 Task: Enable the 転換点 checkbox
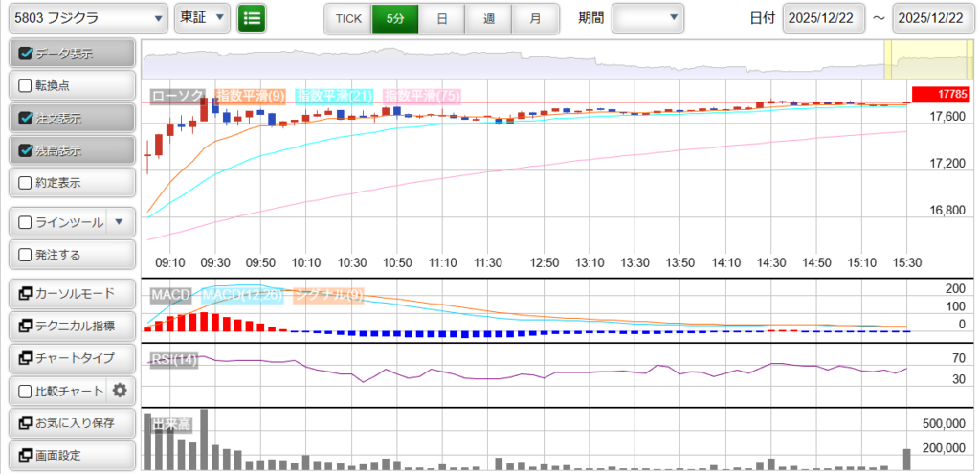point(26,85)
